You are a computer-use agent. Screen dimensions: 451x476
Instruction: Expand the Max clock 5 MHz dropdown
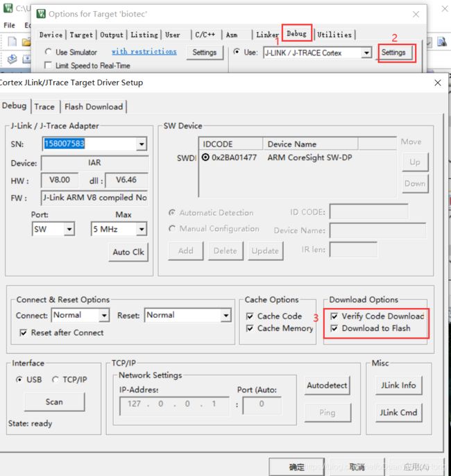point(142,229)
